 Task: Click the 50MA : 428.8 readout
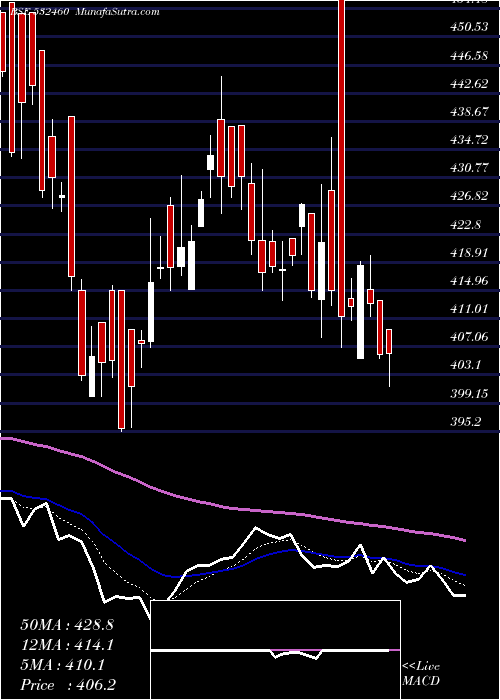coord(67,625)
